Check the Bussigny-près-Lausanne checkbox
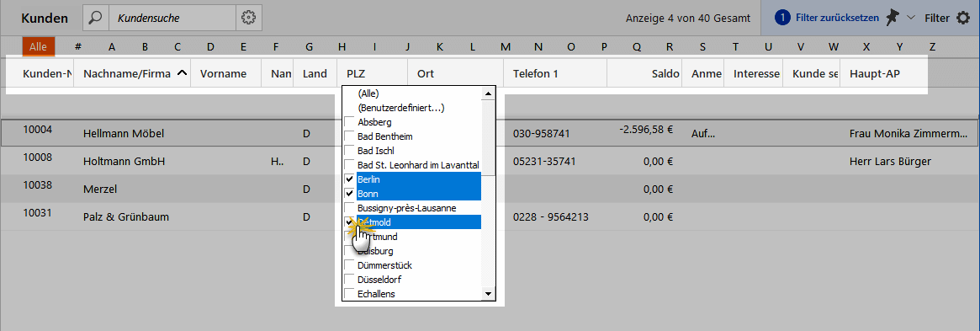 (x=349, y=208)
